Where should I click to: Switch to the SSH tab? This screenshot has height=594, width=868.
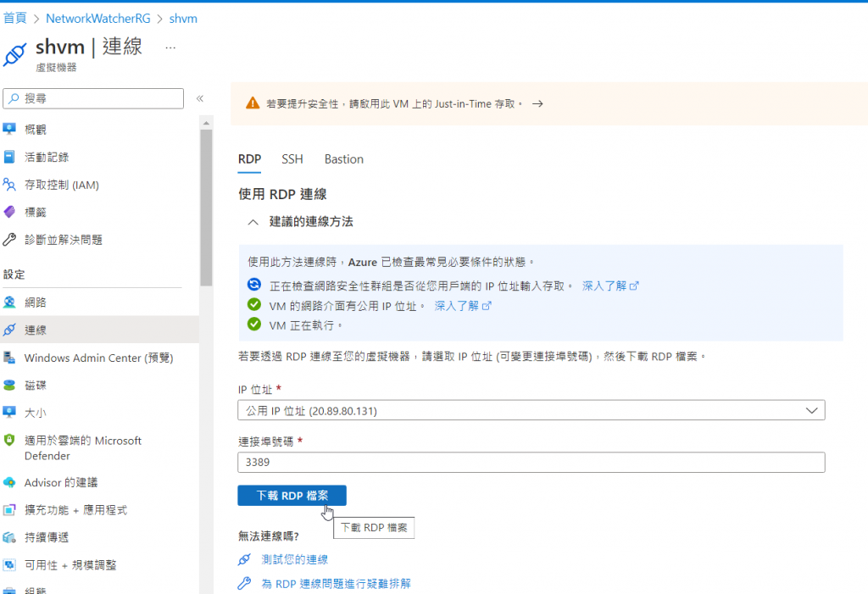tap(292, 158)
